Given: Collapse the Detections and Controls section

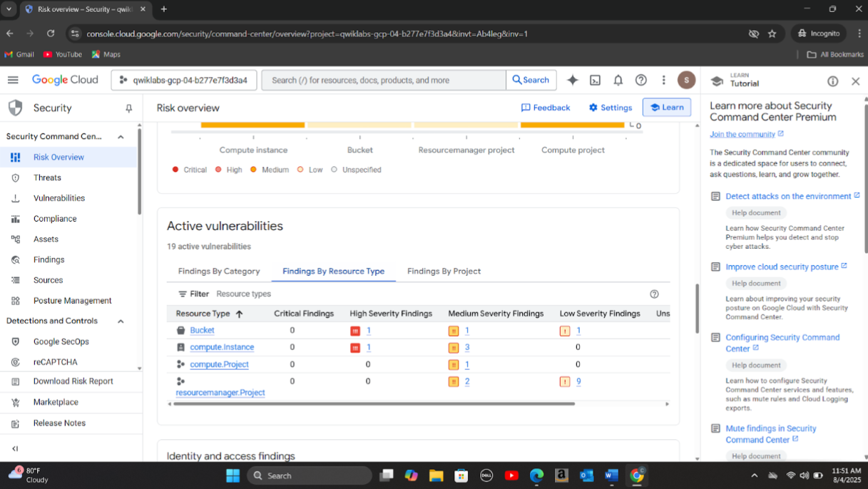Looking at the screenshot, I should [121, 321].
